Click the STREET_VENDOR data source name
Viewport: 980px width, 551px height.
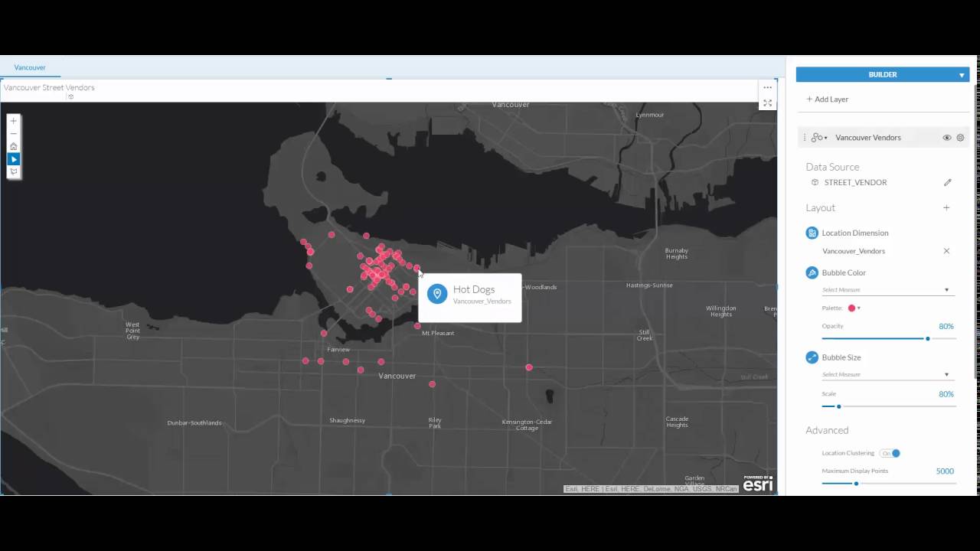pyautogui.click(x=855, y=182)
